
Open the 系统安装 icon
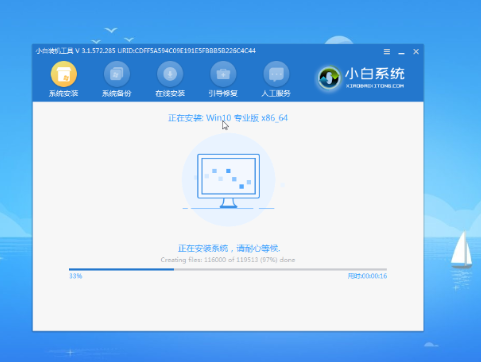tap(64, 74)
